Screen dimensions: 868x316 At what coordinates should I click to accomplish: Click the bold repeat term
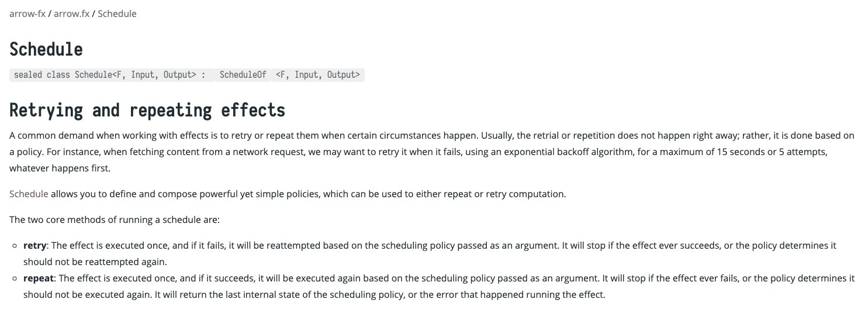click(x=39, y=279)
